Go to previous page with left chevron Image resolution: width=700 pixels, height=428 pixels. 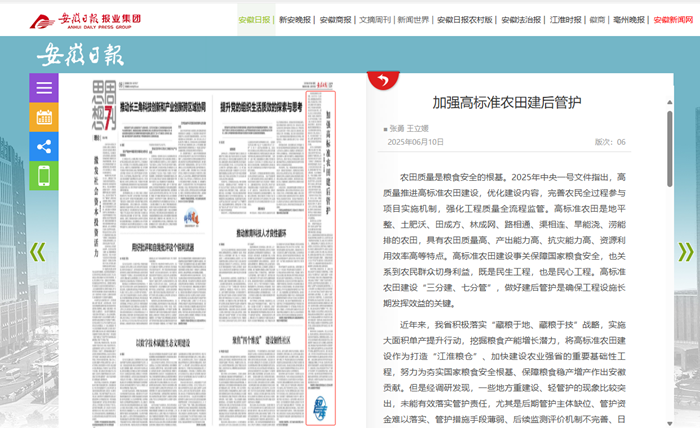click(x=37, y=252)
